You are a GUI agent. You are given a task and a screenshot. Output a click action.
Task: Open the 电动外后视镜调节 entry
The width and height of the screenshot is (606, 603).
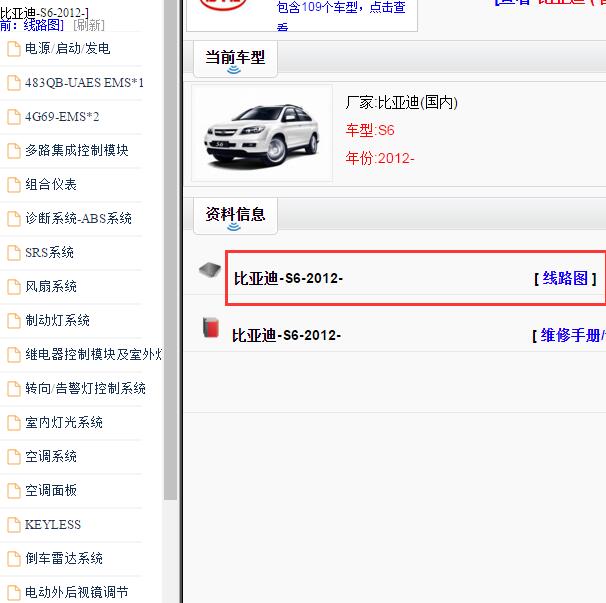click(77, 593)
